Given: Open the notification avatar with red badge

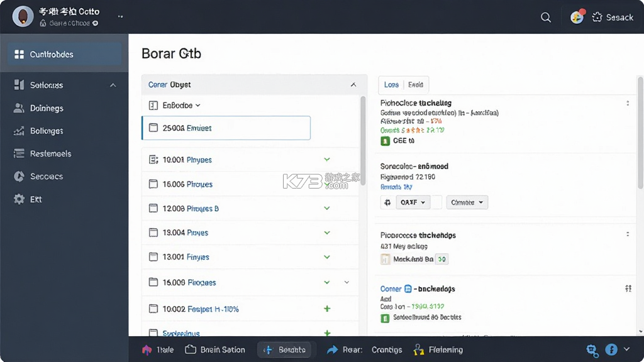Looking at the screenshot, I should coord(577,17).
